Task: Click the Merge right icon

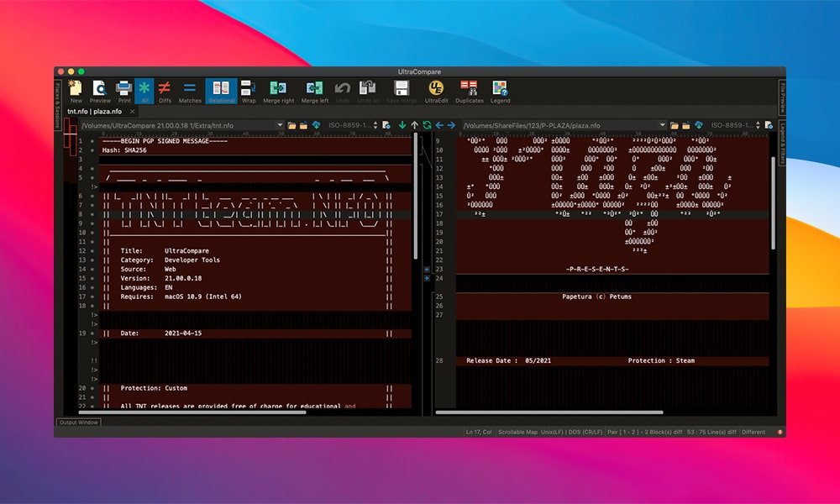Action: pyautogui.click(x=278, y=88)
